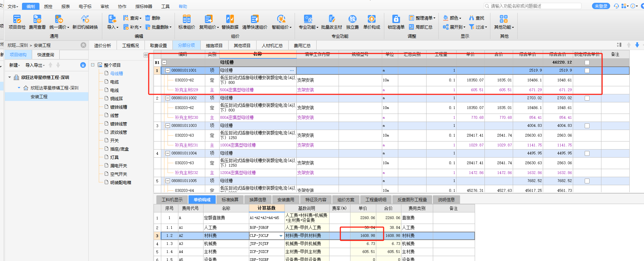Image resolution: width=644 pixels, height=261 pixels.
Task: Click ellipsis button in selected 母线槽 name cell
Action: [292, 71]
